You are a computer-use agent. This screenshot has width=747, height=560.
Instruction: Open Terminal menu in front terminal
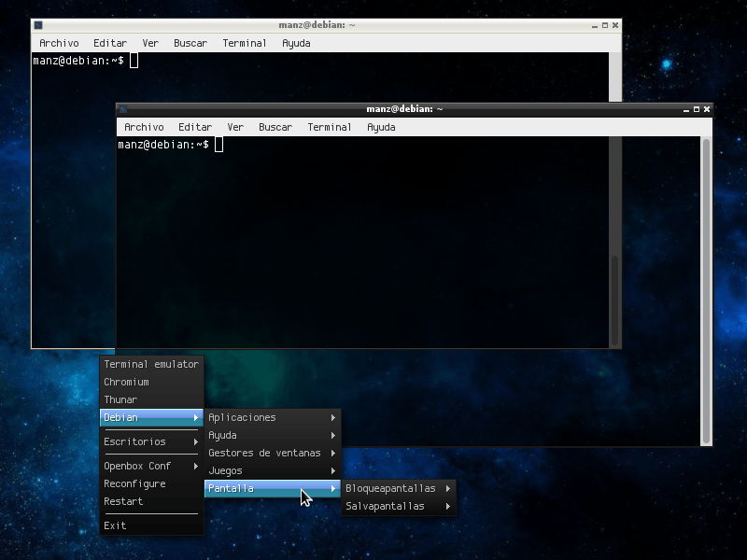click(x=330, y=127)
